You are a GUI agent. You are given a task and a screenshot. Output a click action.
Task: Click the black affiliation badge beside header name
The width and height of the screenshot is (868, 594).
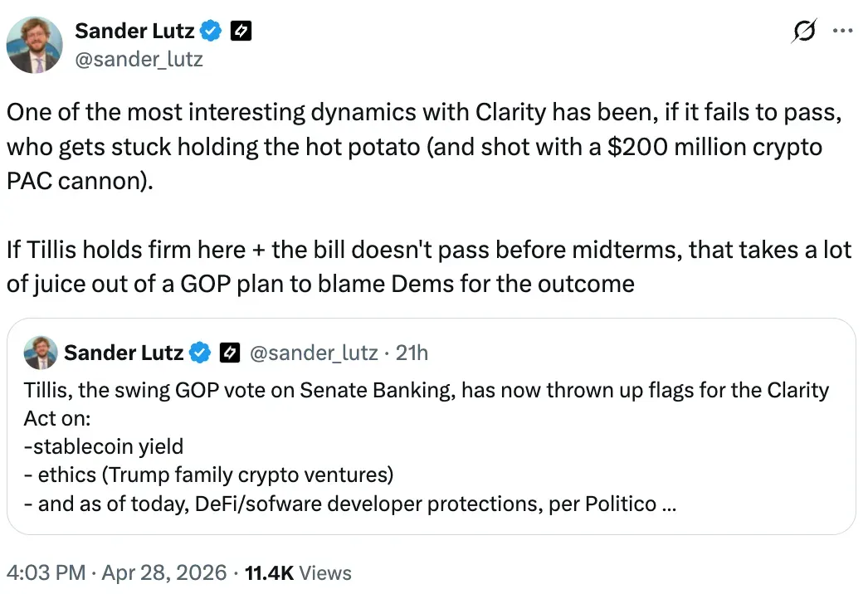[x=241, y=32]
